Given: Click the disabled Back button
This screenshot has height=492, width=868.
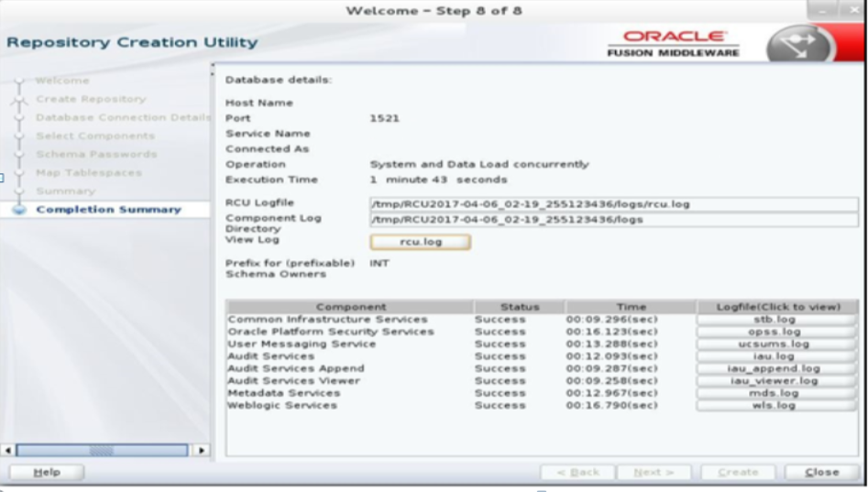Looking at the screenshot, I should pyautogui.click(x=577, y=472).
